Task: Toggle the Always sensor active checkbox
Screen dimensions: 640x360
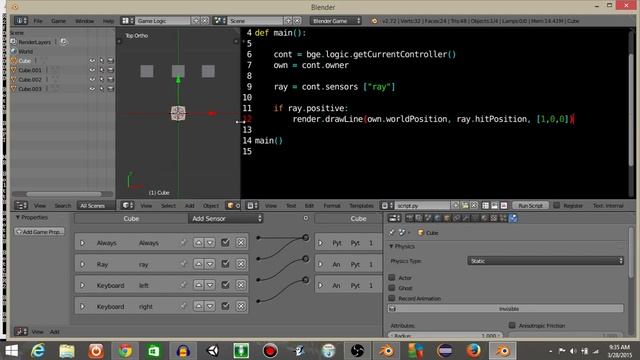Action: point(225,242)
